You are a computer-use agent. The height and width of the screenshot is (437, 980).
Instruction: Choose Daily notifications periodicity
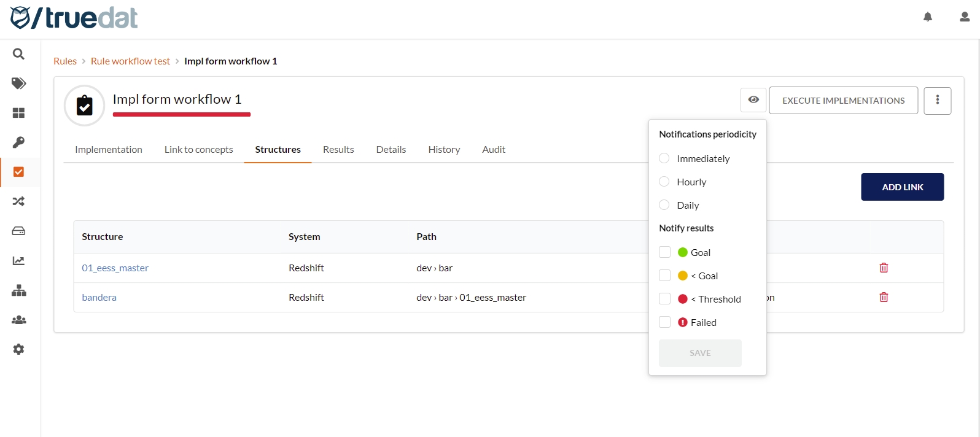(x=664, y=205)
